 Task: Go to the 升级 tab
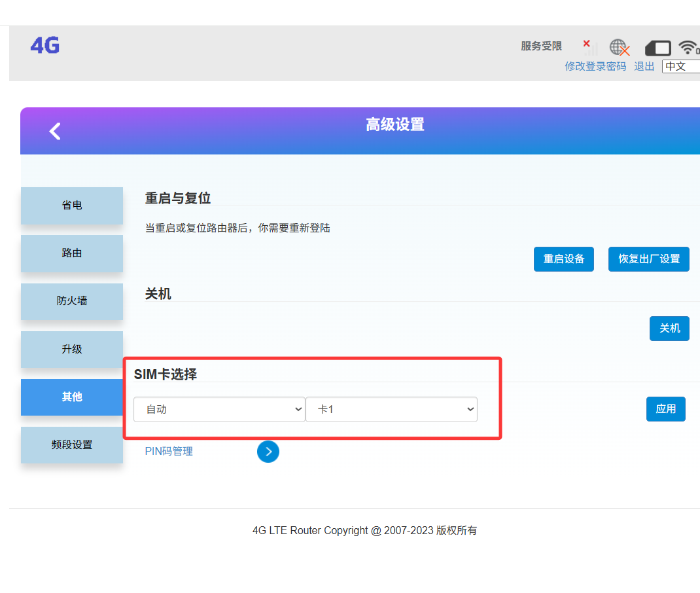click(72, 350)
